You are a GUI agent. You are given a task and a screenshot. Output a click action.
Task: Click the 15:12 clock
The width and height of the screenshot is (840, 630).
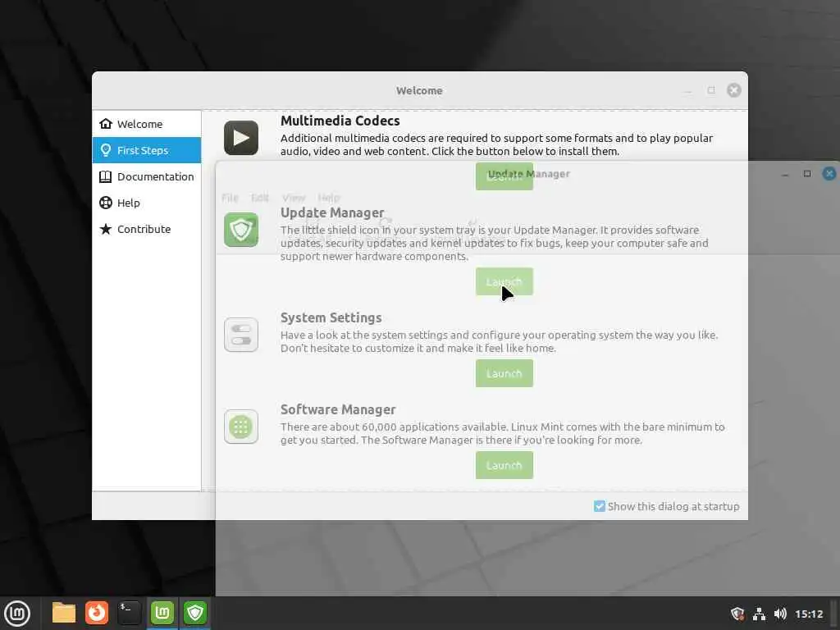[x=809, y=614]
